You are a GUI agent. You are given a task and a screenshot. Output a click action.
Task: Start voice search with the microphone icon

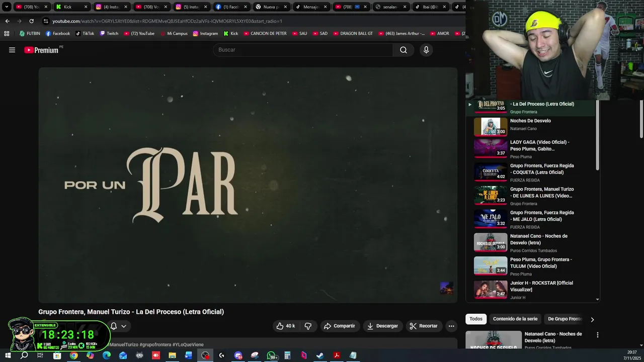click(426, 50)
